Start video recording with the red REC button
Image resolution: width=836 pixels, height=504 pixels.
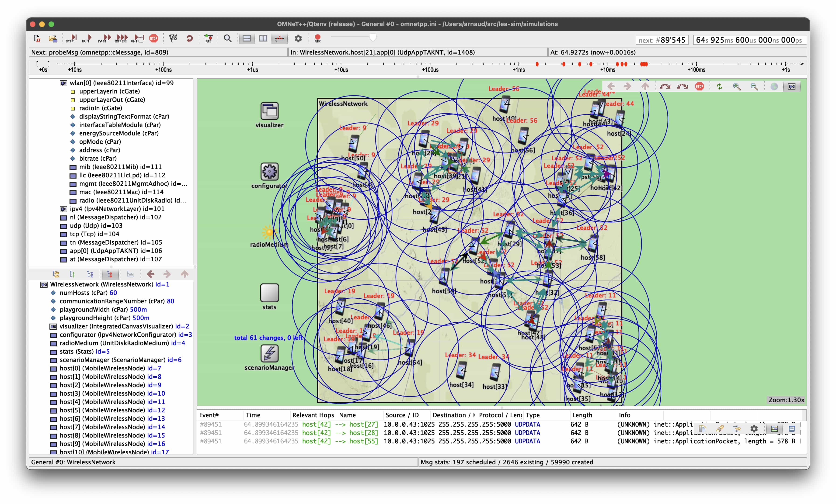[317, 39]
